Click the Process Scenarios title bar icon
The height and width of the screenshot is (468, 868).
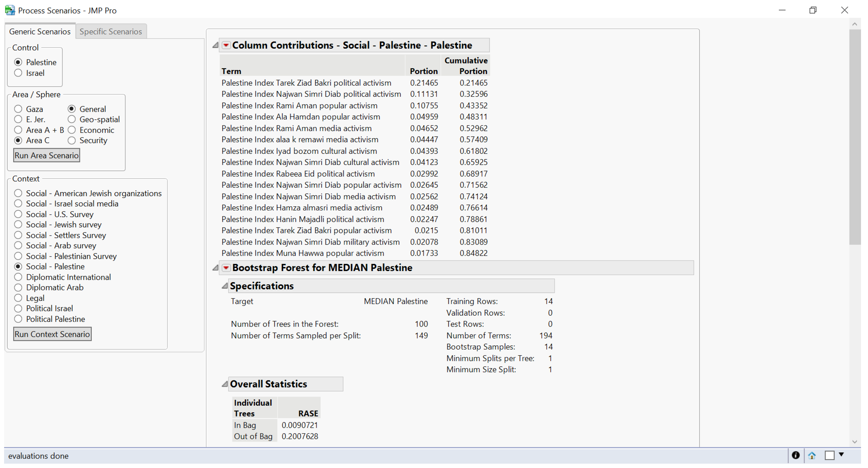click(x=10, y=10)
